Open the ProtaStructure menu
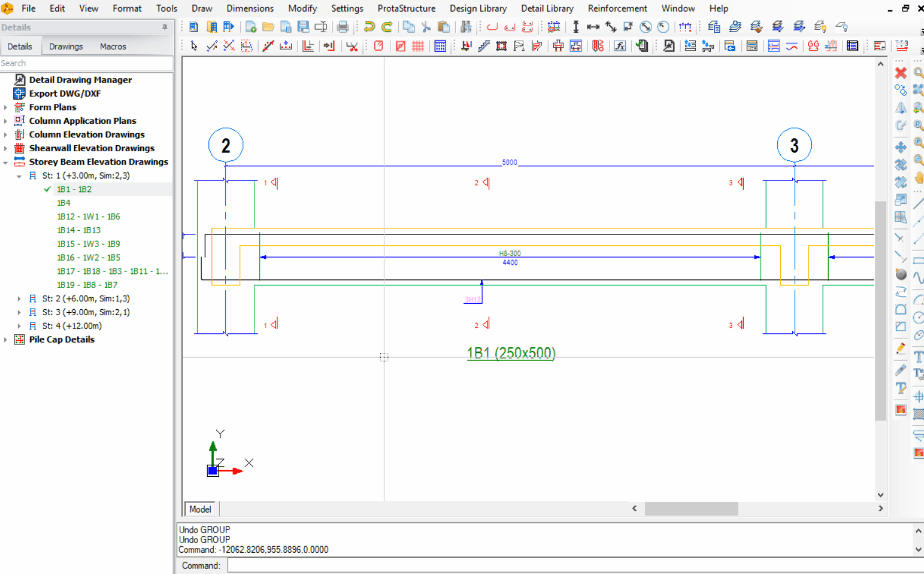Viewport: 924px width, 574px height. click(x=406, y=9)
